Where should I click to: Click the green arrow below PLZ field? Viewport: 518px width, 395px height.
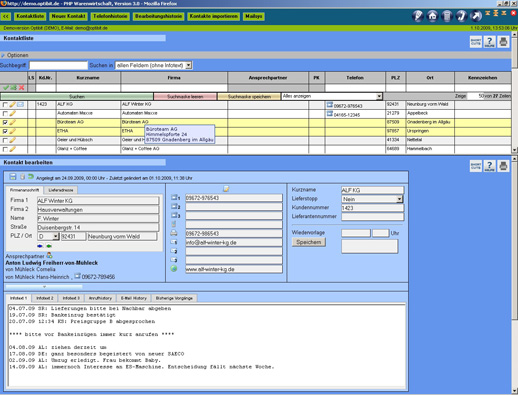[x=49, y=246]
